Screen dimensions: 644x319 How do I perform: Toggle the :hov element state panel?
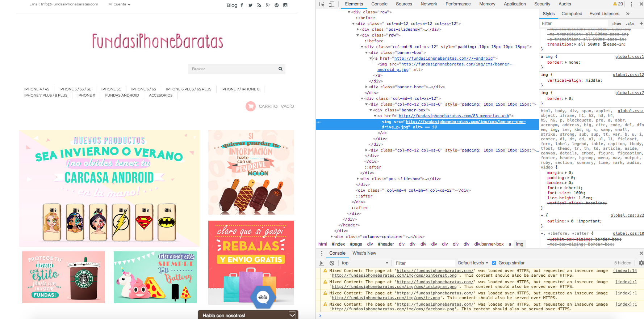[x=617, y=24]
